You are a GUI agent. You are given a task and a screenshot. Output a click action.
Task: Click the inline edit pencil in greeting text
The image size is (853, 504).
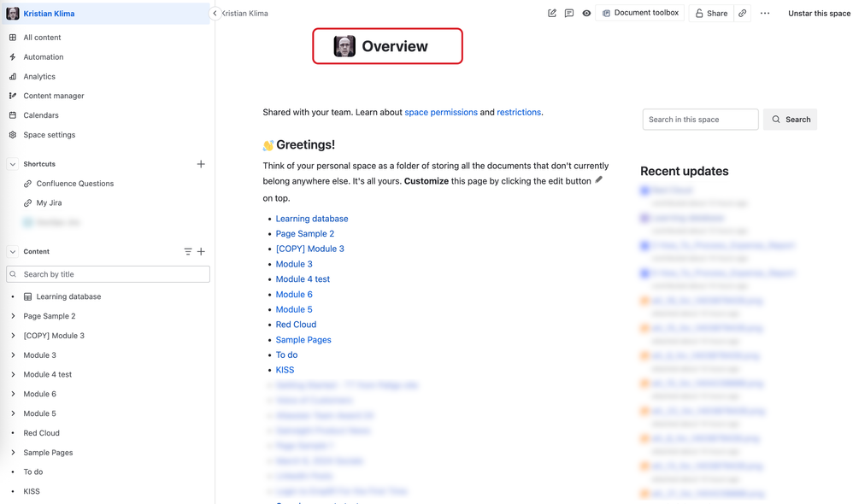click(598, 180)
